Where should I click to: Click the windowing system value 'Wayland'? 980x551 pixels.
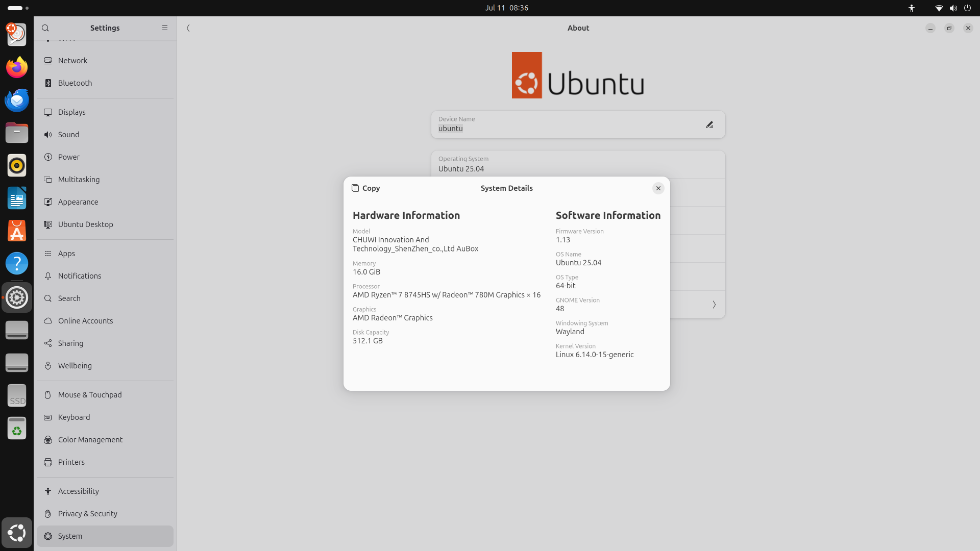(570, 332)
